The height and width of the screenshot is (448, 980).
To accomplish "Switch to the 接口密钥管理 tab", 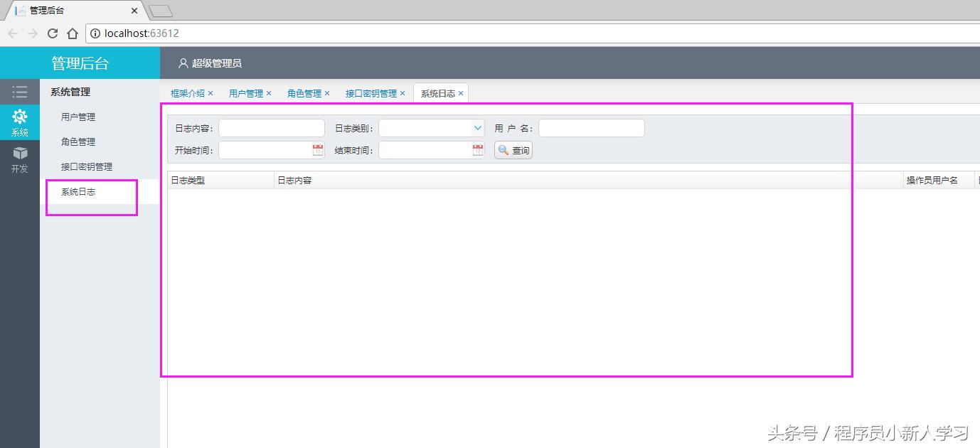I will point(369,92).
